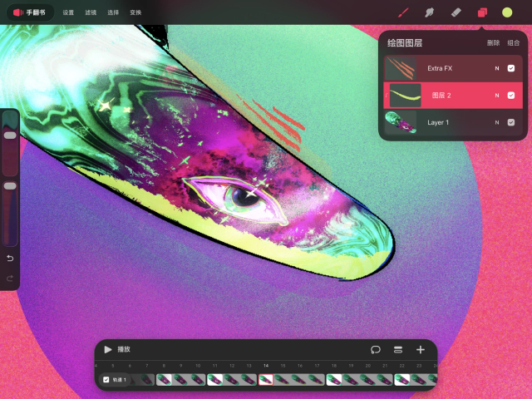
Task: Toggle visibility of Layer 1
Action: click(511, 122)
